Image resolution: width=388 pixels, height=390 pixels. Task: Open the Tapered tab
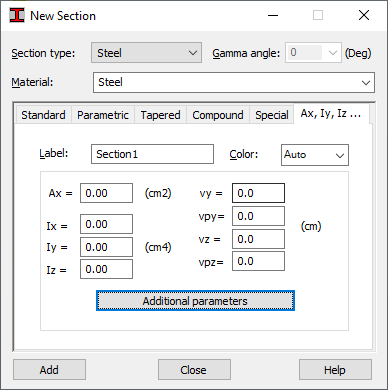point(160,115)
